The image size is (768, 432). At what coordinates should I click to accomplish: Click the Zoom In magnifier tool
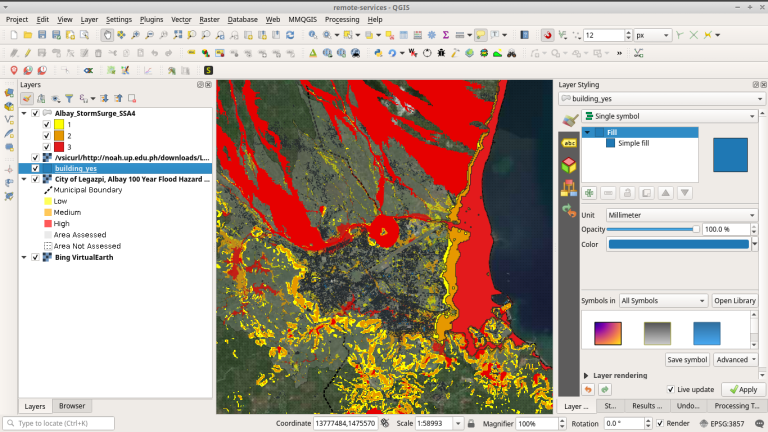pos(136,35)
